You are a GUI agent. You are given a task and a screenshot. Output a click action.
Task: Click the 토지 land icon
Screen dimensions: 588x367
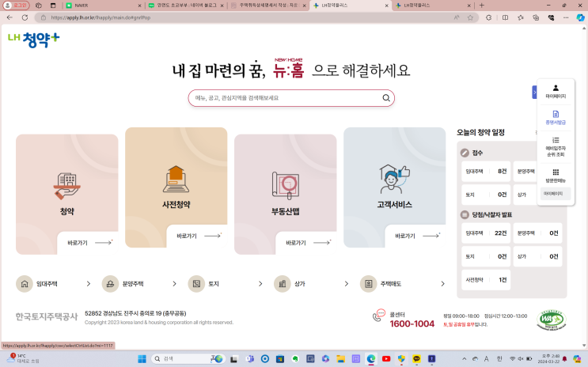[196, 284]
